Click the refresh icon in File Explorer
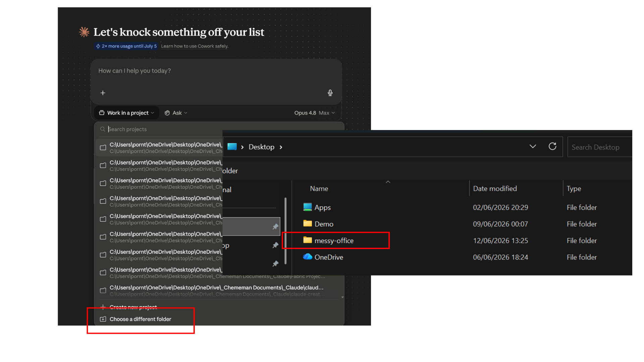Image resolution: width=644 pixels, height=362 pixels. [552, 146]
